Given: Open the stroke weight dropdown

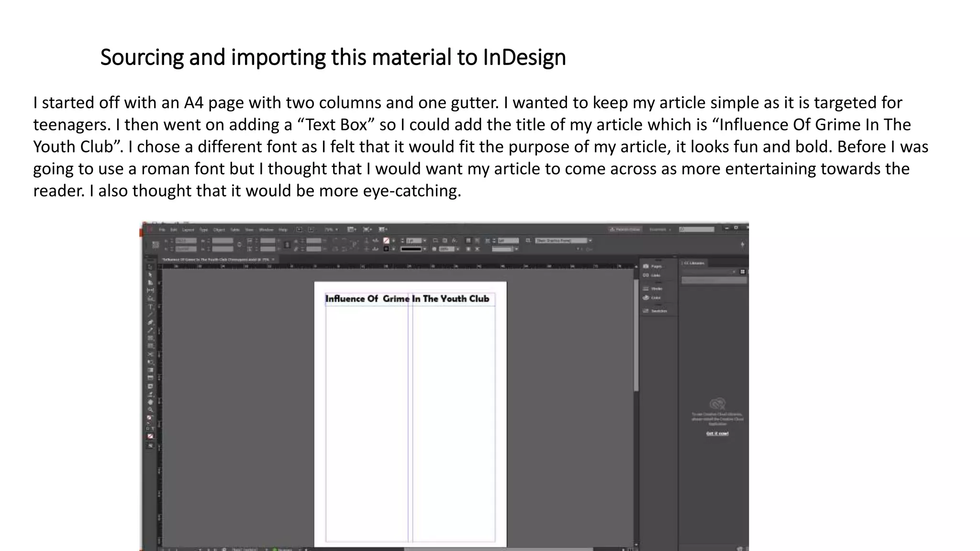Looking at the screenshot, I should point(424,241).
